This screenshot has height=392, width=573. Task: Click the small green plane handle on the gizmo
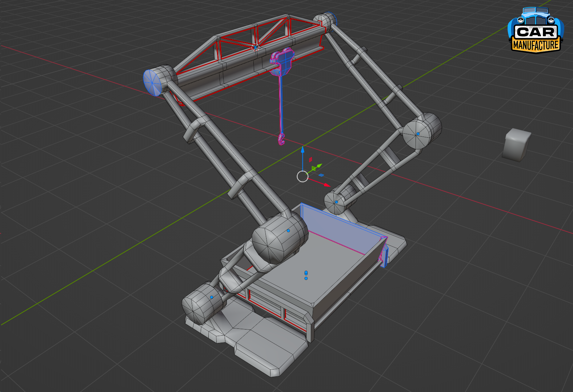point(313,169)
